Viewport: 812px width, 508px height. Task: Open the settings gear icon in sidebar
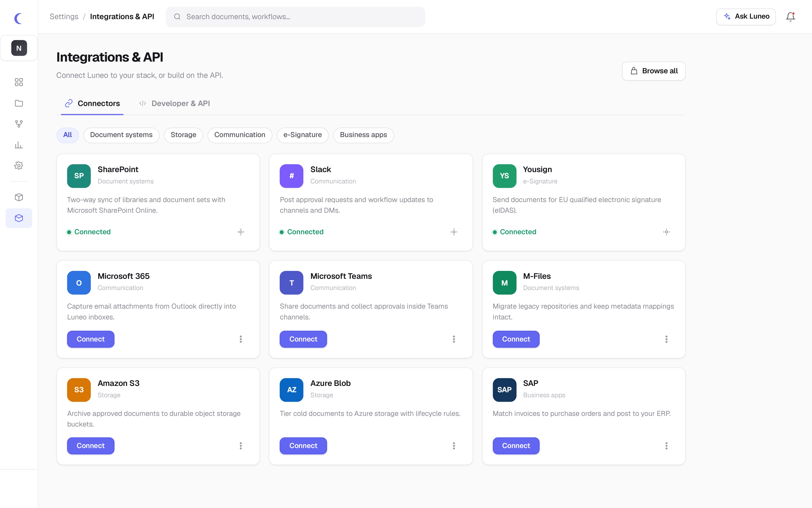click(19, 166)
